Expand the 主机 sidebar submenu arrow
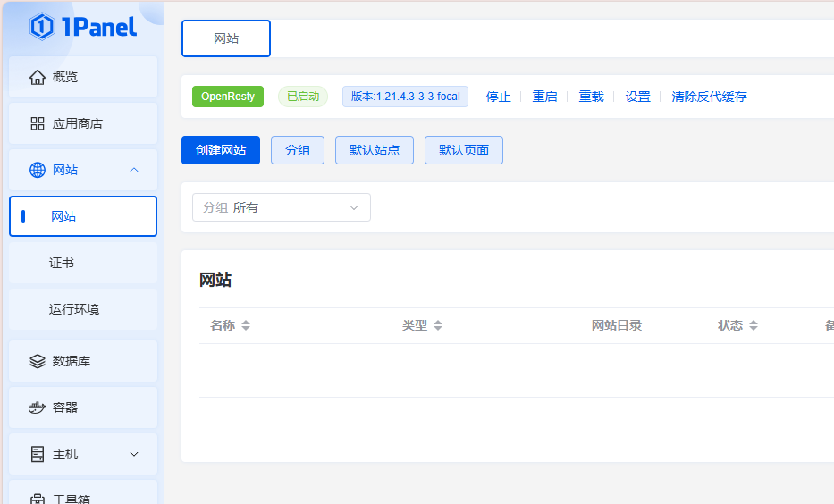The image size is (834, 504). (134, 454)
